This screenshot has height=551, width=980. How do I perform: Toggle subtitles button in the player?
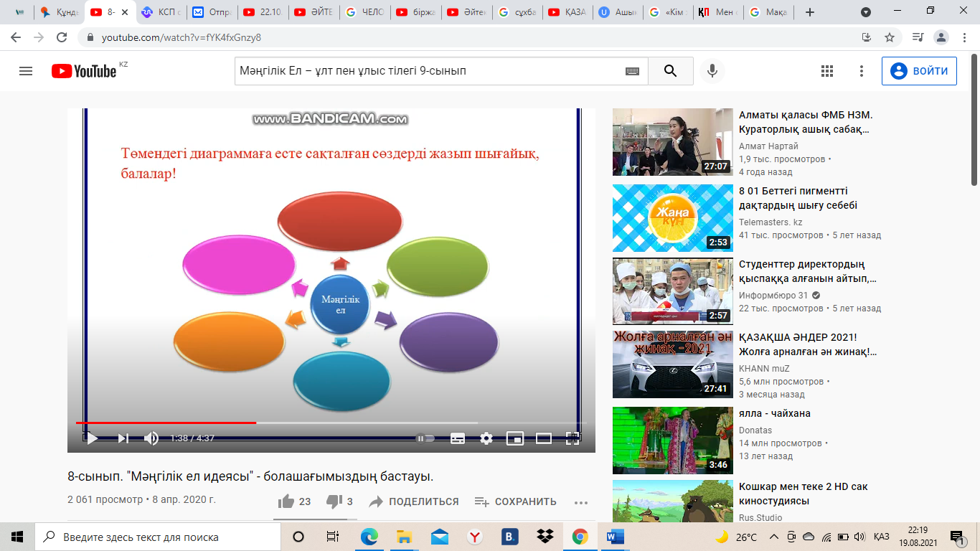(x=458, y=438)
